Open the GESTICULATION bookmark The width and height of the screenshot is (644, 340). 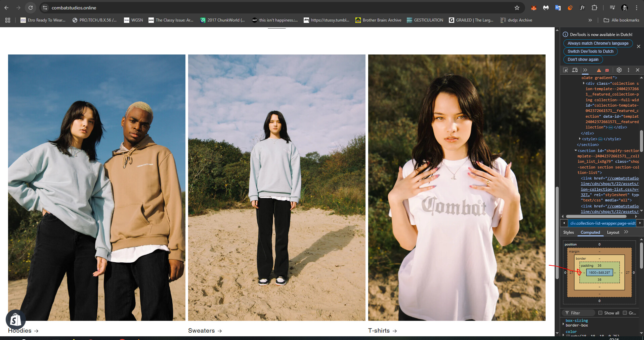pyautogui.click(x=425, y=20)
